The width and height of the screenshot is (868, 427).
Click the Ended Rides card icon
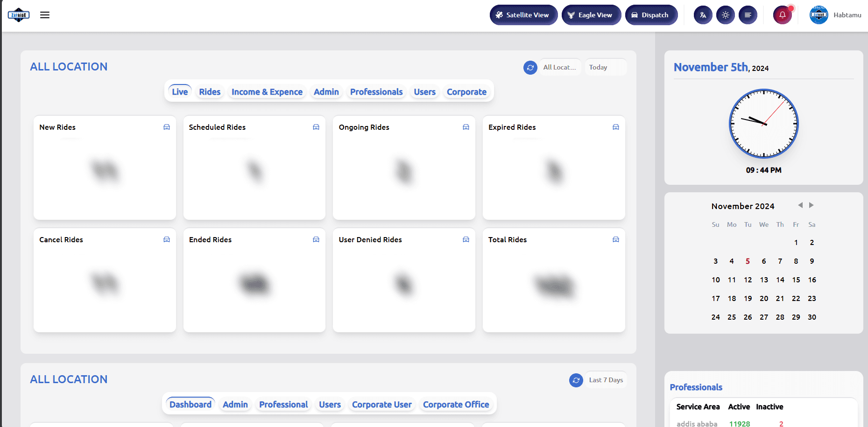pos(316,239)
